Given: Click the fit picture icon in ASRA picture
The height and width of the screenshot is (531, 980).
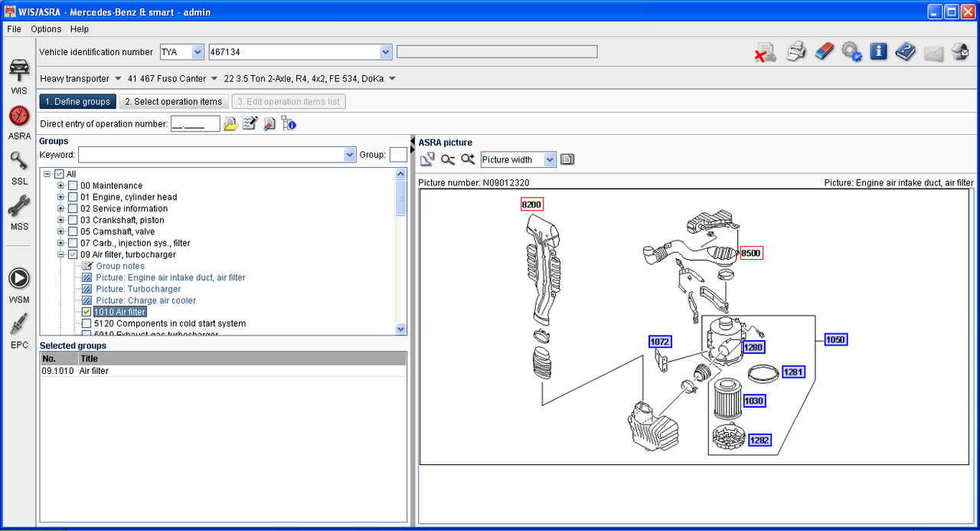Looking at the screenshot, I should 428,159.
